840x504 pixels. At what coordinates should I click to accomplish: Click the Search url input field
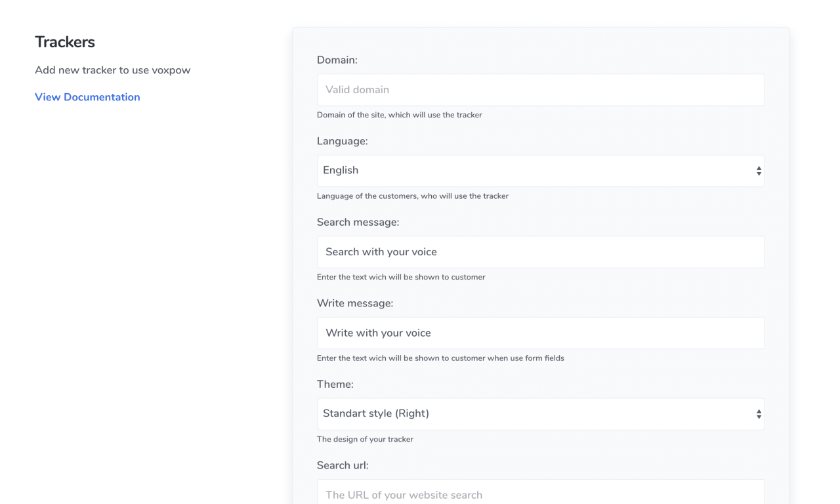pos(540,493)
